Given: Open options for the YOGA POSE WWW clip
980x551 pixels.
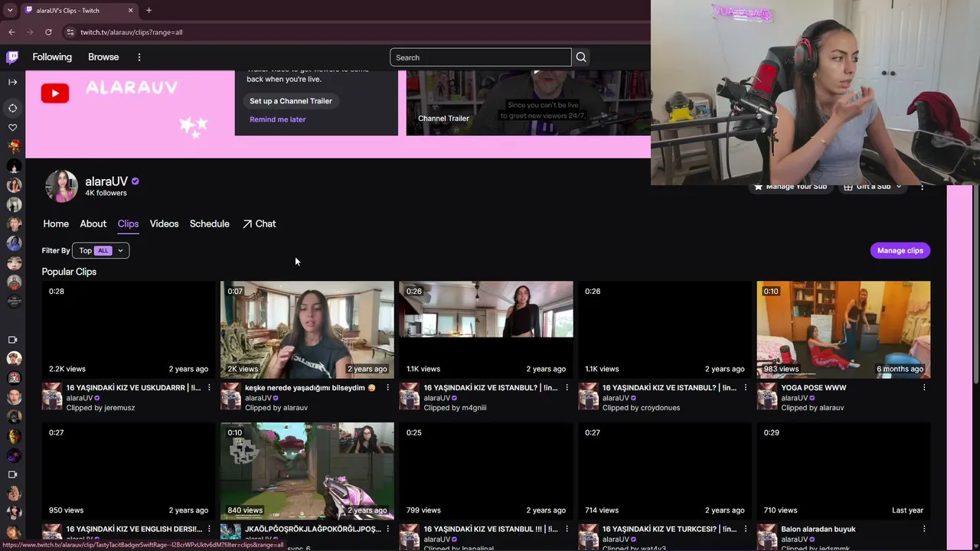Looking at the screenshot, I should 924,388.
